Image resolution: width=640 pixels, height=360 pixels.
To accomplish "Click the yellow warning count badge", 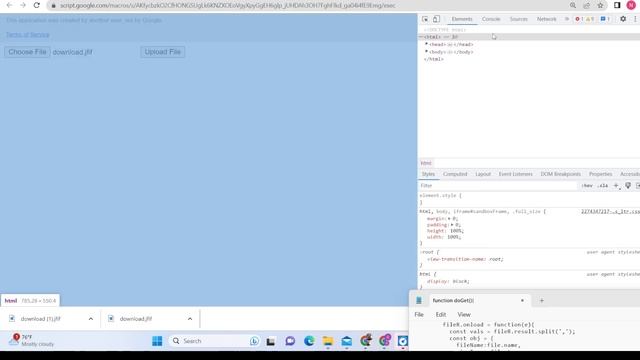I will pos(590,19).
